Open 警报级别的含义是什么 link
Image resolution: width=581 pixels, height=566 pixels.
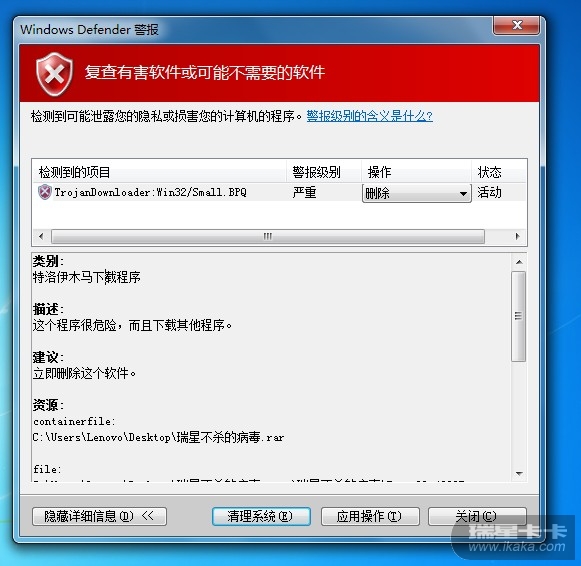369,116
